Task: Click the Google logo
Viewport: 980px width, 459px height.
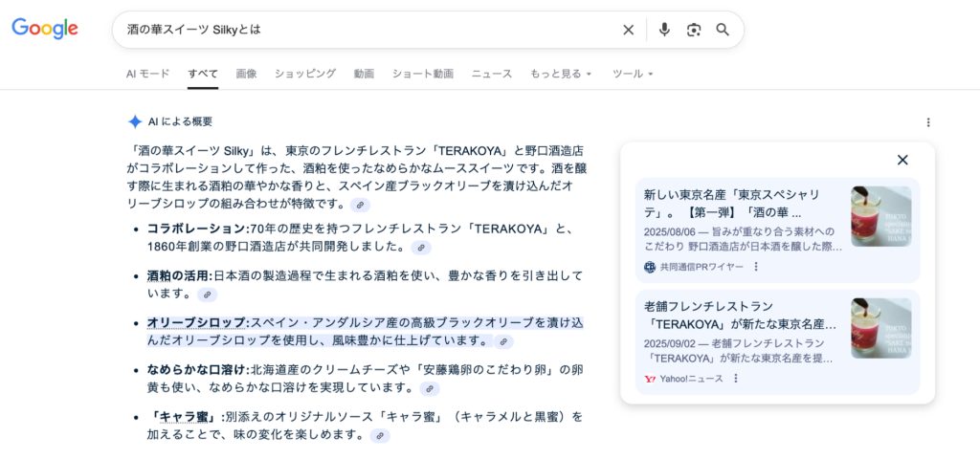Action: 45,29
